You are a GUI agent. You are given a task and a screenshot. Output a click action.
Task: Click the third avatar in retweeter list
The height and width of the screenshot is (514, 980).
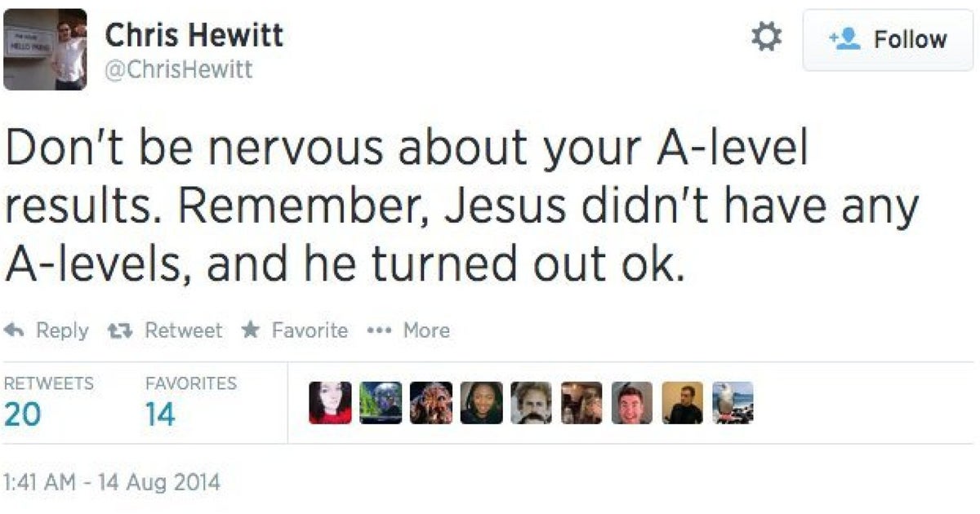pyautogui.click(x=430, y=403)
